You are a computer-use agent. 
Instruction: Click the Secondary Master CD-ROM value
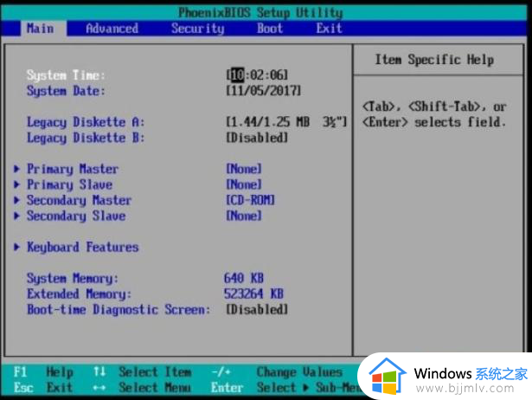coord(250,200)
